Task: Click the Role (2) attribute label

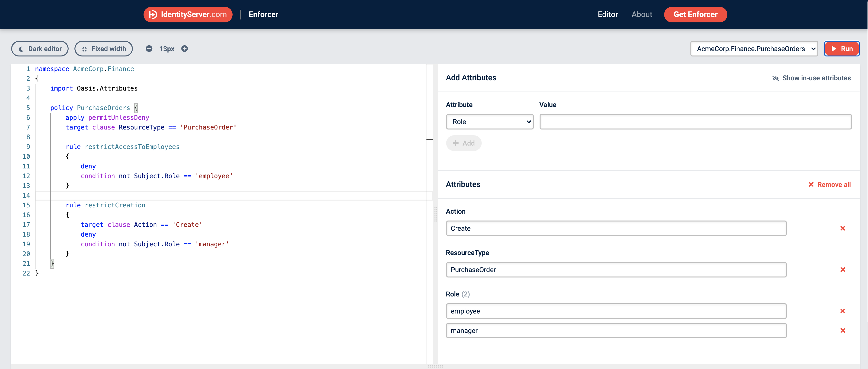Action: 458,294
